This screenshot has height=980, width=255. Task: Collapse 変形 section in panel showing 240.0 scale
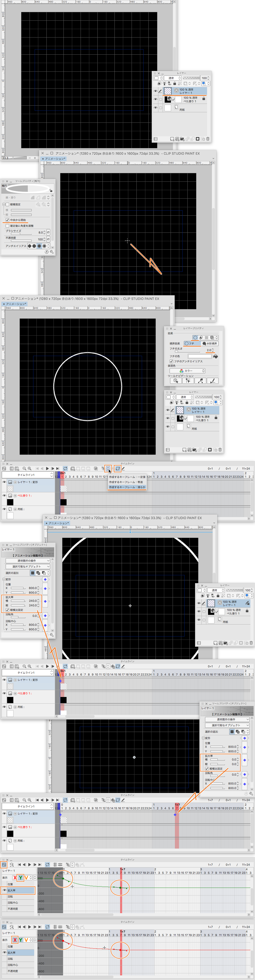pos(4,579)
